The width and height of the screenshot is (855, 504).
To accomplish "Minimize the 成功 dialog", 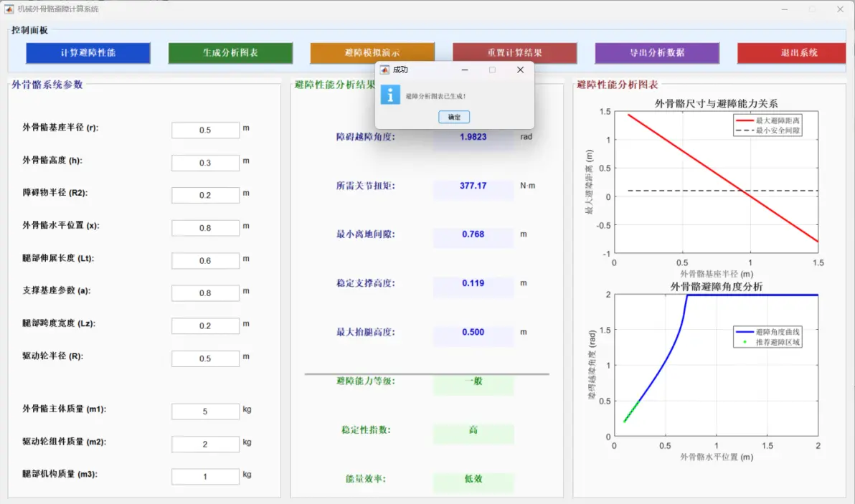I will [465, 70].
